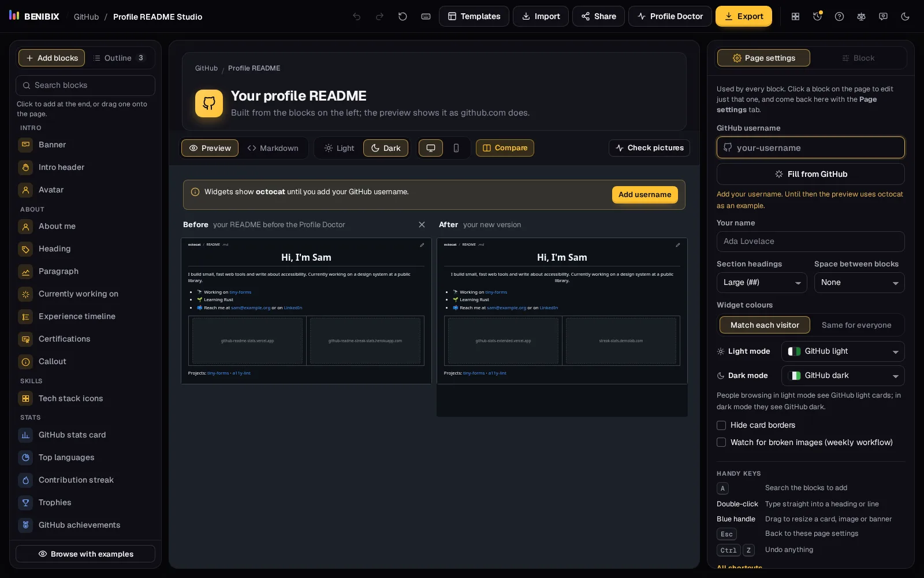Click Browse with examples button

click(x=85, y=554)
